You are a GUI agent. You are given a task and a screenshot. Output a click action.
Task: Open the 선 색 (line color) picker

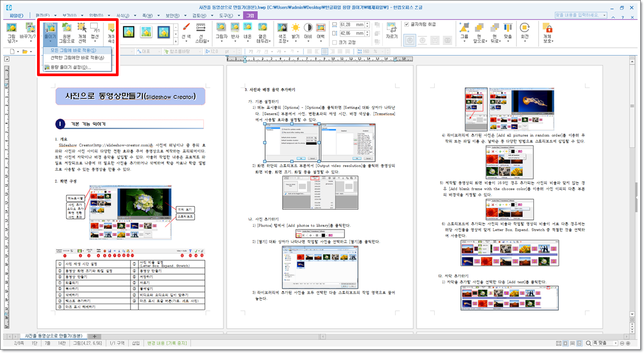[187, 33]
